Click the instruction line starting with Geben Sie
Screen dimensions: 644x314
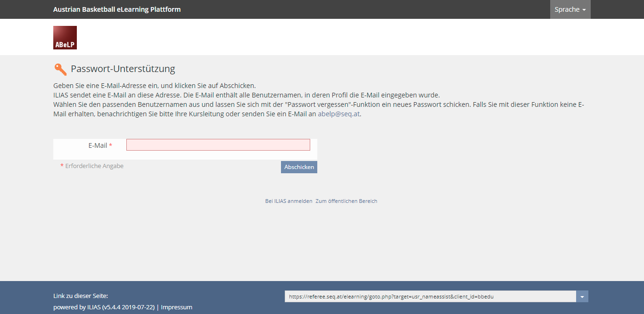click(x=154, y=86)
